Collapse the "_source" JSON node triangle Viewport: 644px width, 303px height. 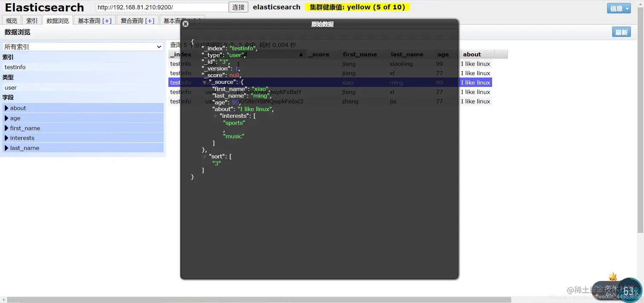[x=205, y=82]
